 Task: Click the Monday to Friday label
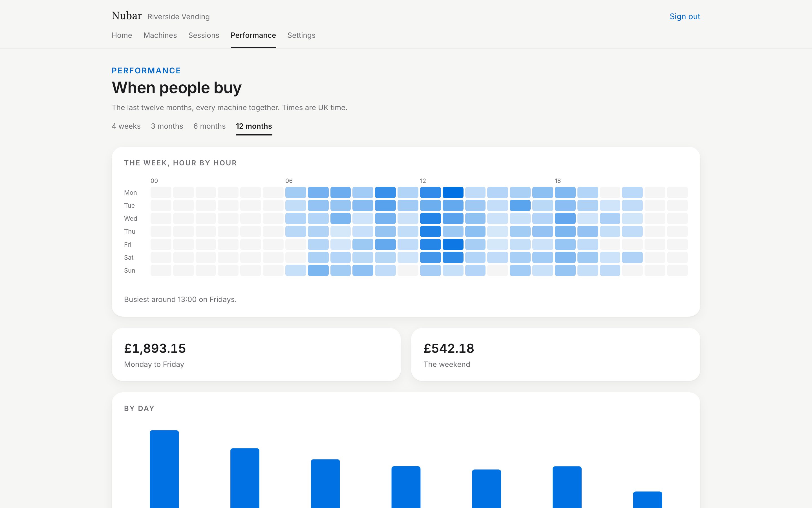[x=154, y=364]
